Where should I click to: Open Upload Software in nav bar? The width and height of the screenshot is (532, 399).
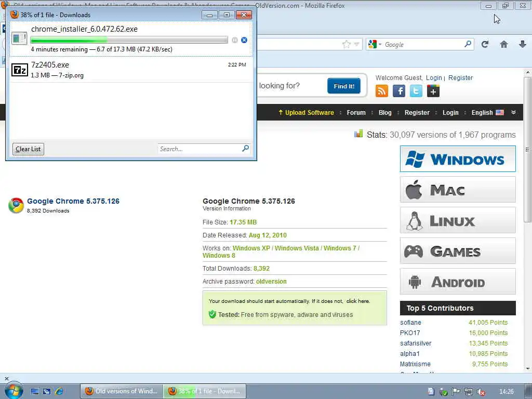306,113
